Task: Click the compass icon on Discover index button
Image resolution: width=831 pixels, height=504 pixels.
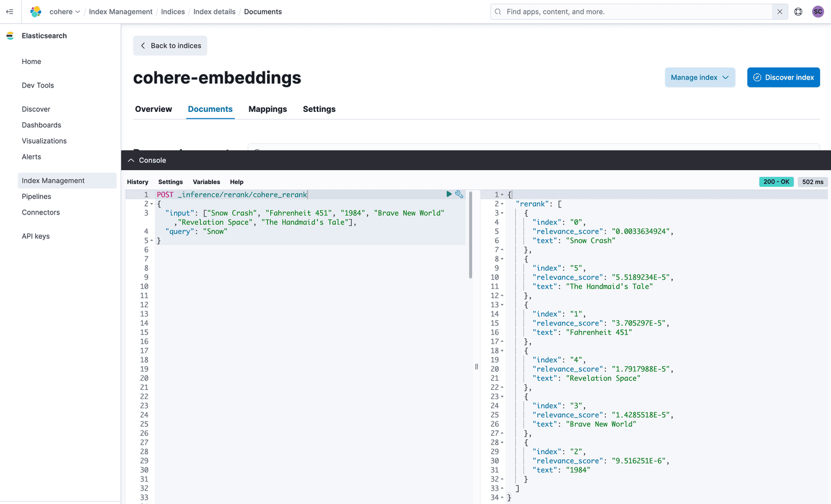Action: pyautogui.click(x=757, y=77)
